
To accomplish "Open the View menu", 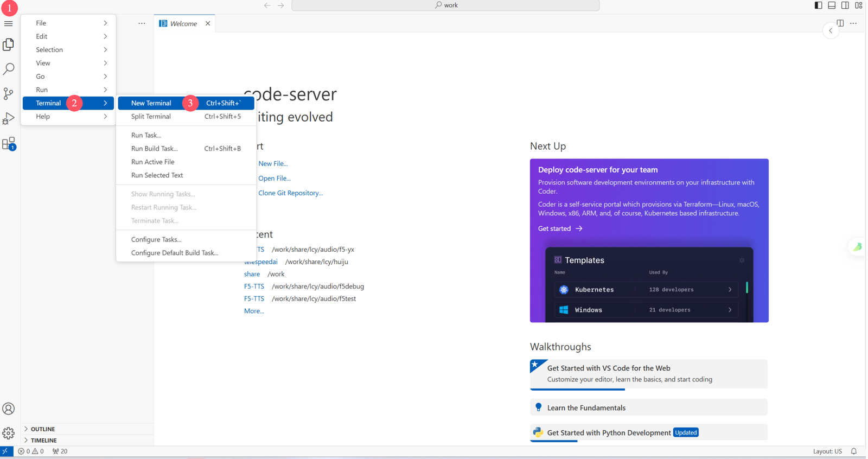I will click(x=68, y=63).
